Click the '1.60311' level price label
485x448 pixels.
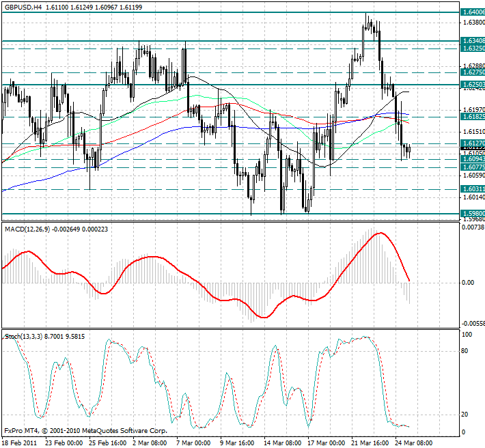click(473, 189)
